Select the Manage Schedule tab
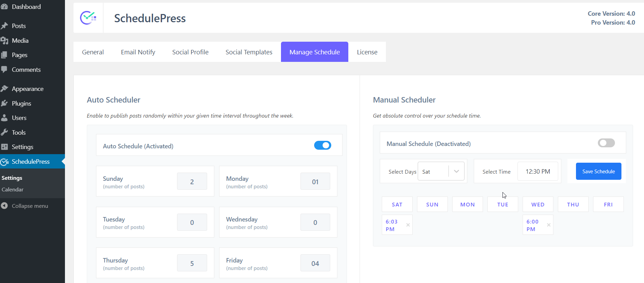 pyautogui.click(x=314, y=52)
